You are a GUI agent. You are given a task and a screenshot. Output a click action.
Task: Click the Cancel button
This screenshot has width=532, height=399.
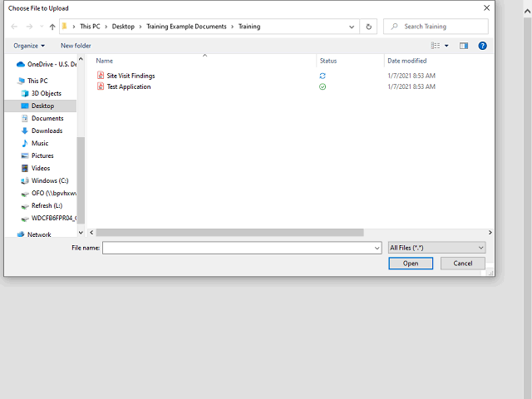point(463,264)
